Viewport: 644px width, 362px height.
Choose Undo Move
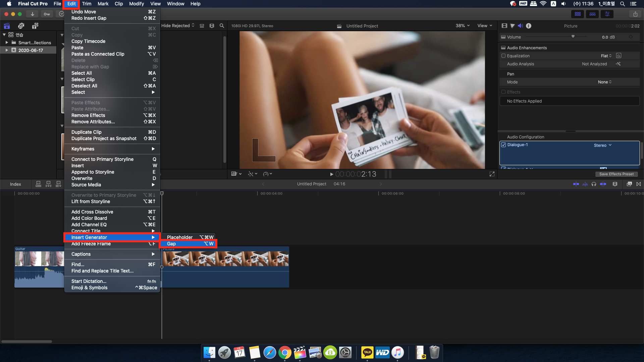click(x=112, y=12)
